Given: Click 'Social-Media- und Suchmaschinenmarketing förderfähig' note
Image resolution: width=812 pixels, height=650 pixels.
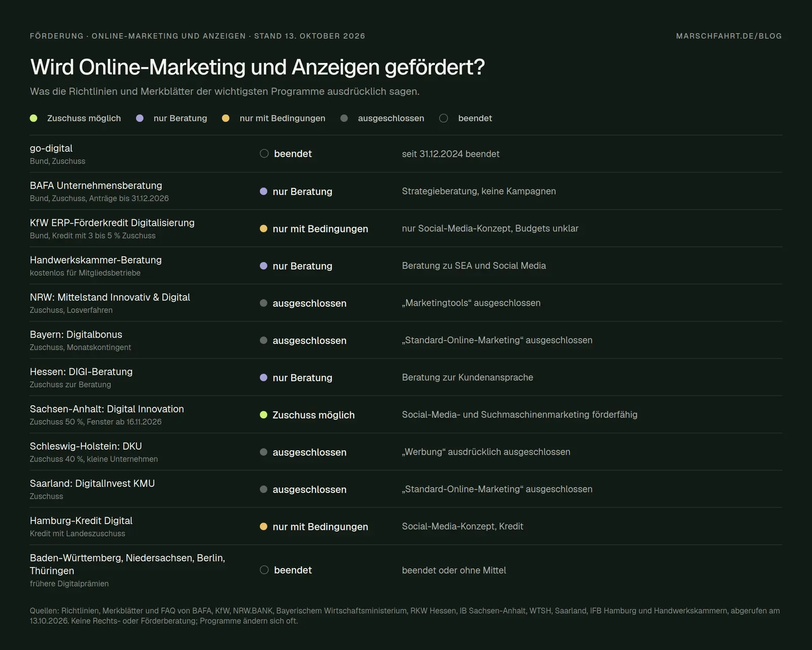Looking at the screenshot, I should click(x=520, y=414).
